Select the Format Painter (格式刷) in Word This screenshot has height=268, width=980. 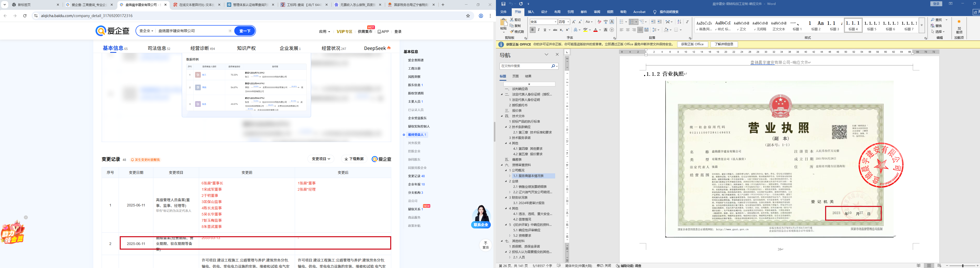coord(517,32)
